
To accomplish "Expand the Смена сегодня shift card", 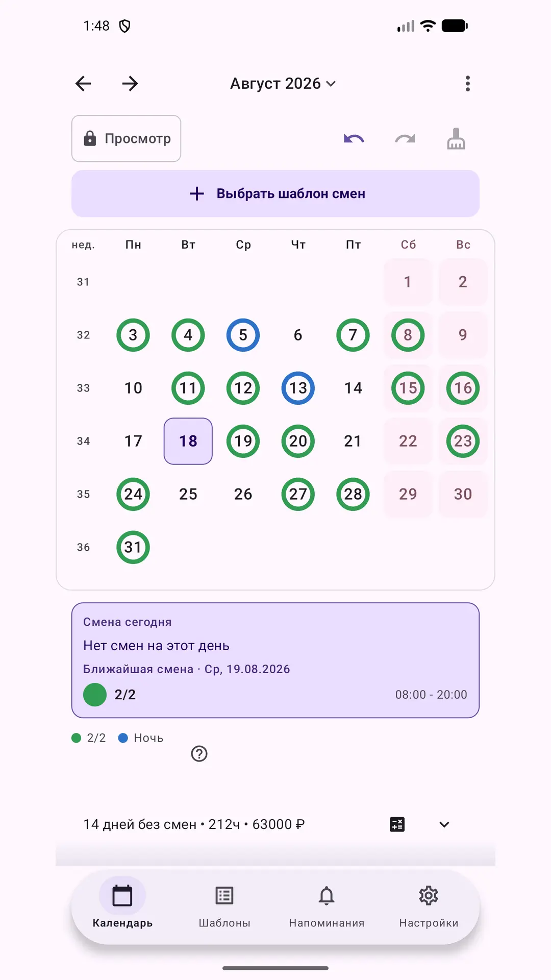I will (275, 660).
